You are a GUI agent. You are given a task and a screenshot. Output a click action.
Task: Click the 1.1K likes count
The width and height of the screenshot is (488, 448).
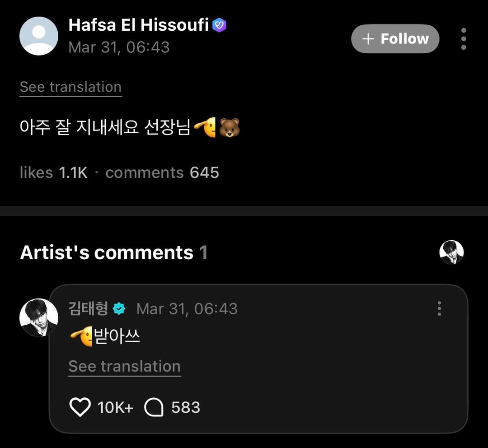click(x=71, y=173)
